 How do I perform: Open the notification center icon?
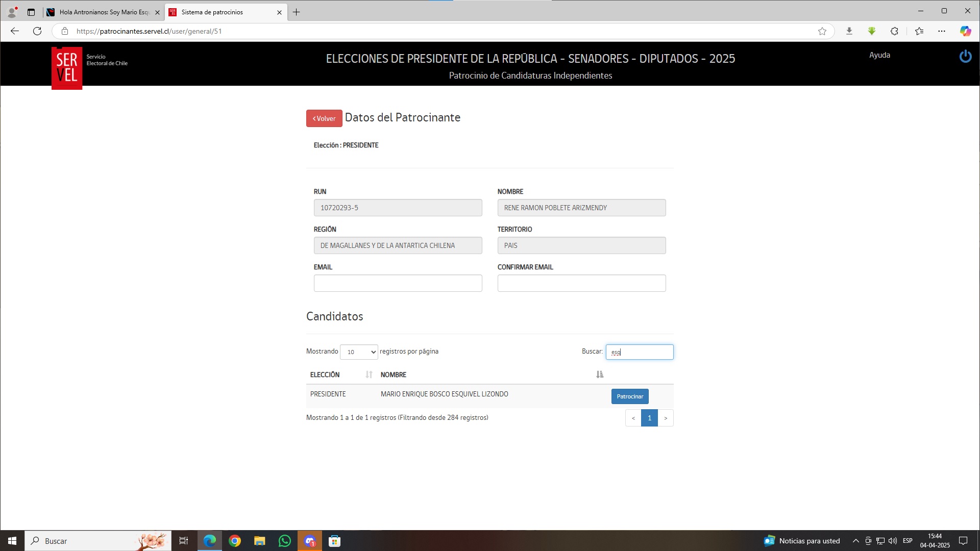click(x=963, y=541)
